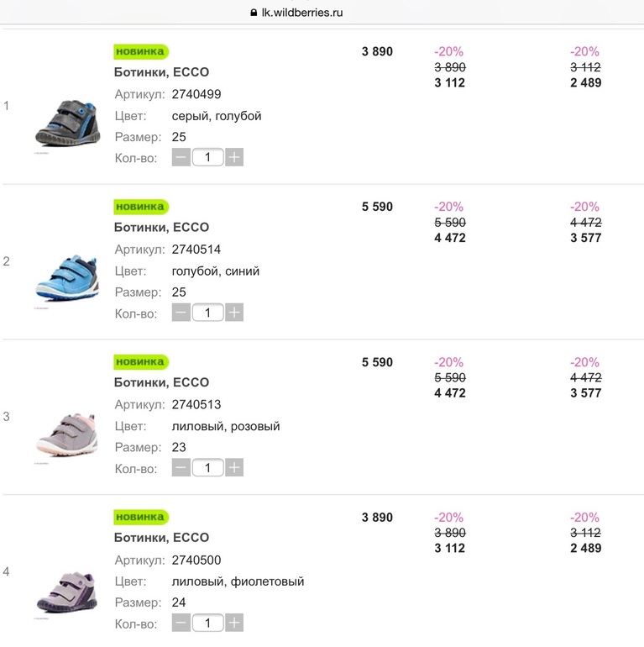Decrease quantity for boots article 2740499
This screenshot has height=647, width=644.
pos(181,157)
